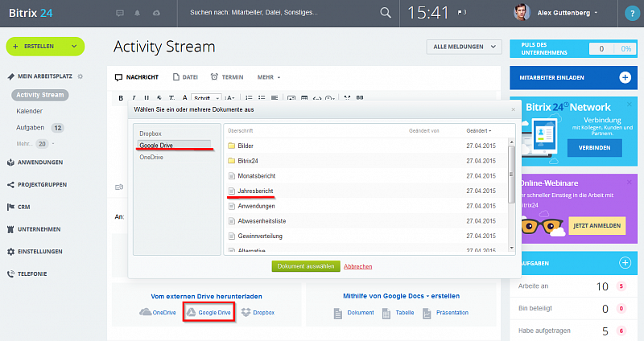
Task: Select Dropbox source in dialog
Action: click(x=151, y=134)
